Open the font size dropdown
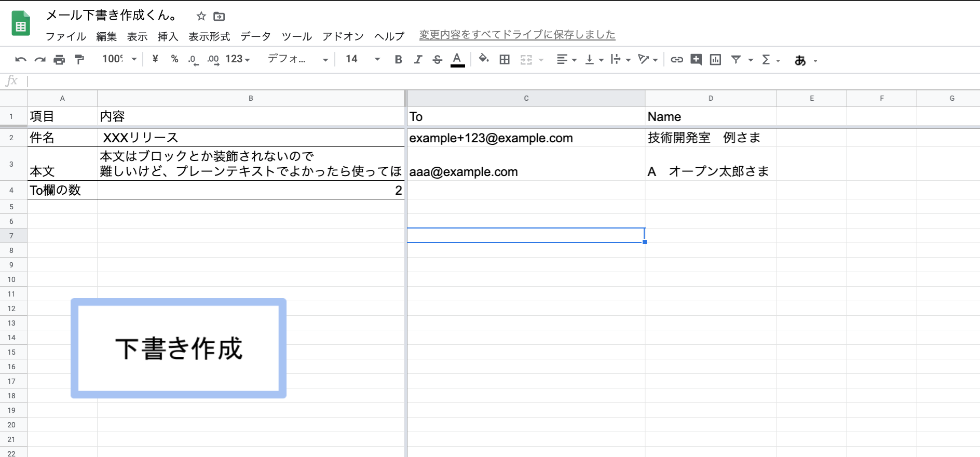Screen dimensions: 980x457 tap(363, 59)
